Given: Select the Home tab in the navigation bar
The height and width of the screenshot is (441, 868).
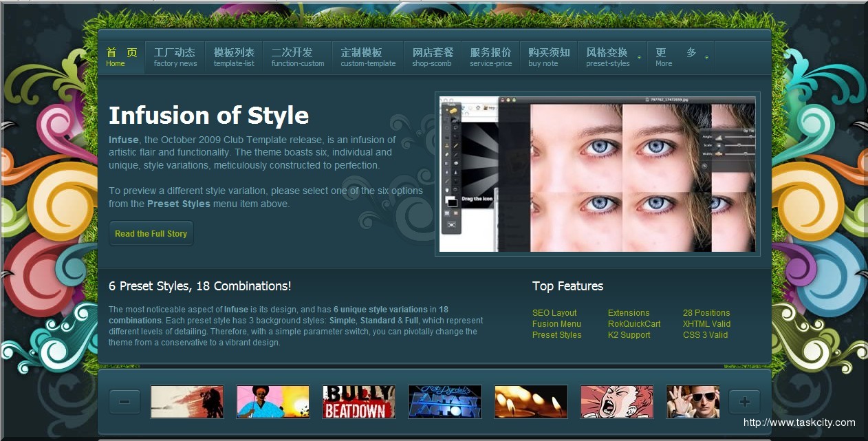Looking at the screenshot, I should click(x=121, y=56).
